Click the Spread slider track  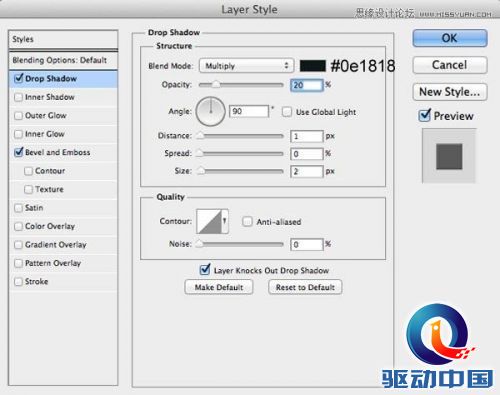[x=241, y=154]
